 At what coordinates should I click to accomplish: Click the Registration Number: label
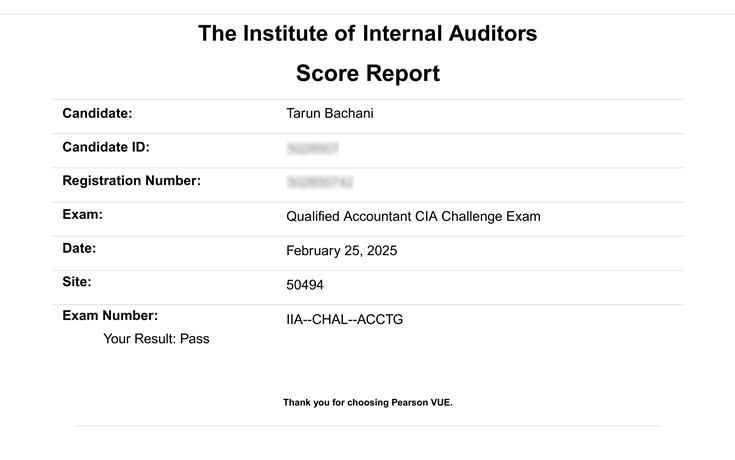pos(132,181)
